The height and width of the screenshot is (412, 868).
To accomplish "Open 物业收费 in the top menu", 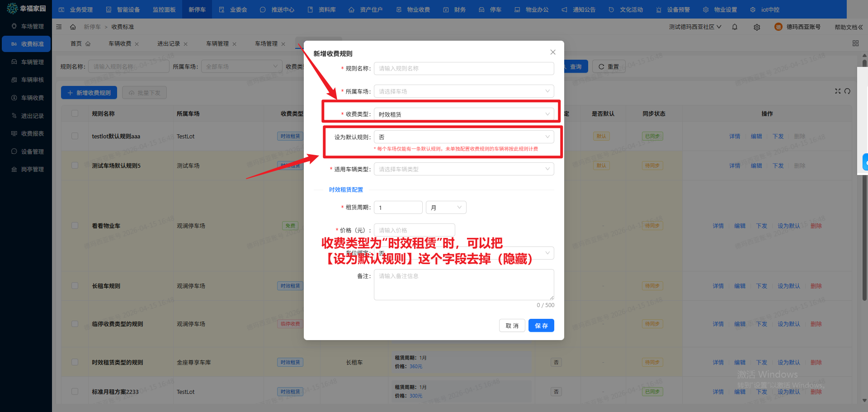I will [413, 9].
